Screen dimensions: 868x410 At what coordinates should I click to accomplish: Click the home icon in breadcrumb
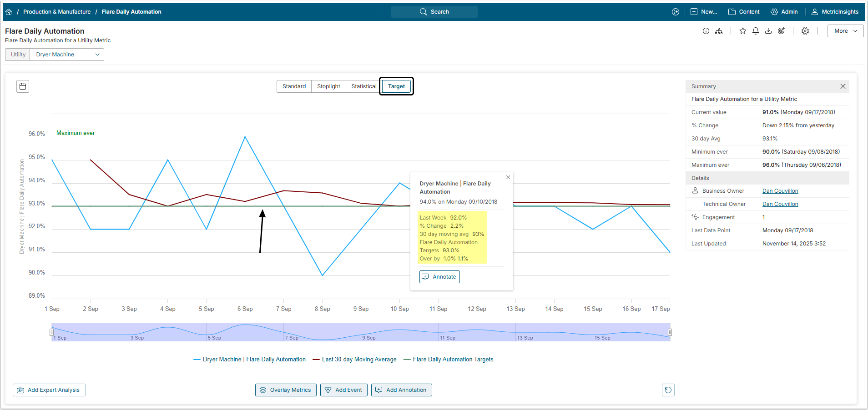[9, 12]
